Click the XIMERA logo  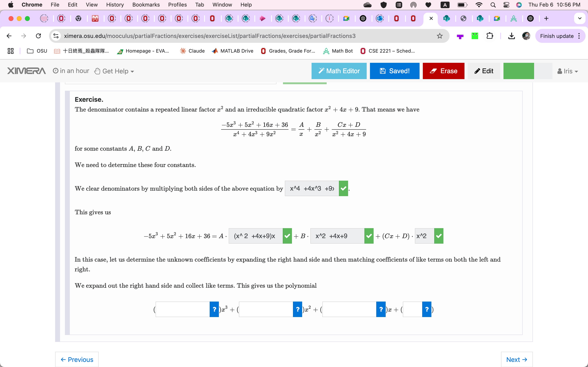[26, 71]
